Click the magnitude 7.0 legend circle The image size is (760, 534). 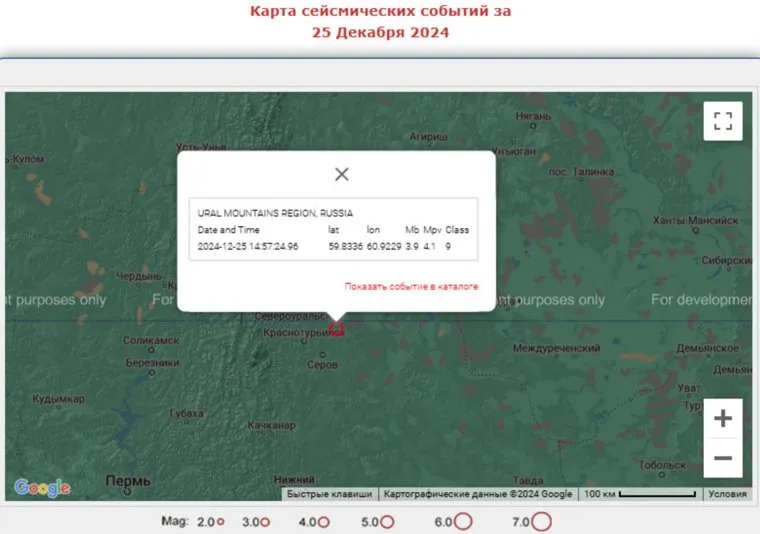point(541,522)
